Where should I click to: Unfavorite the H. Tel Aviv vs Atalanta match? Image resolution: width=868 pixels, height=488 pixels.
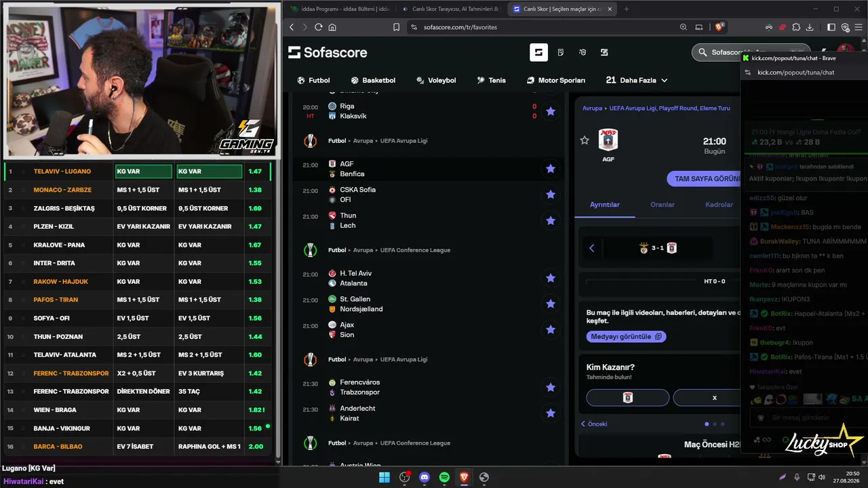551,278
